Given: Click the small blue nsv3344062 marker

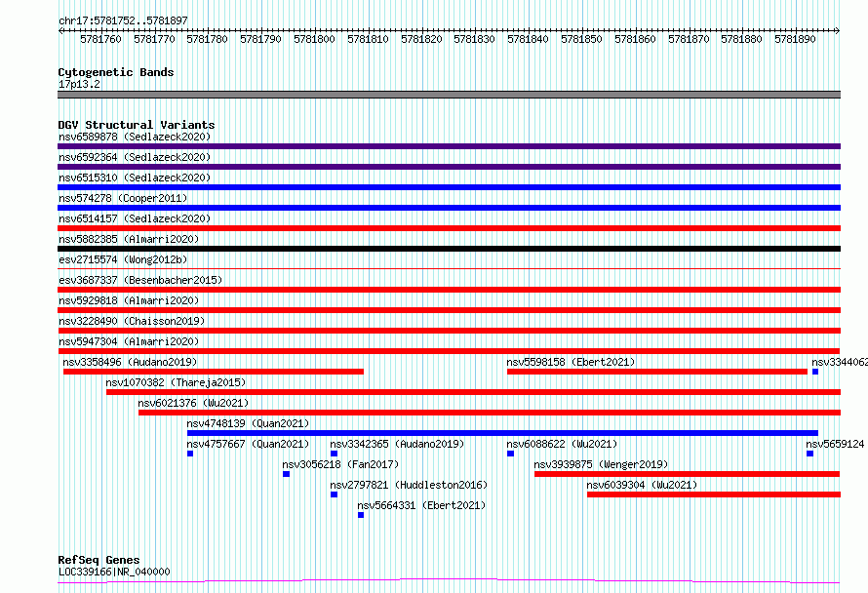Looking at the screenshot, I should (x=815, y=372).
